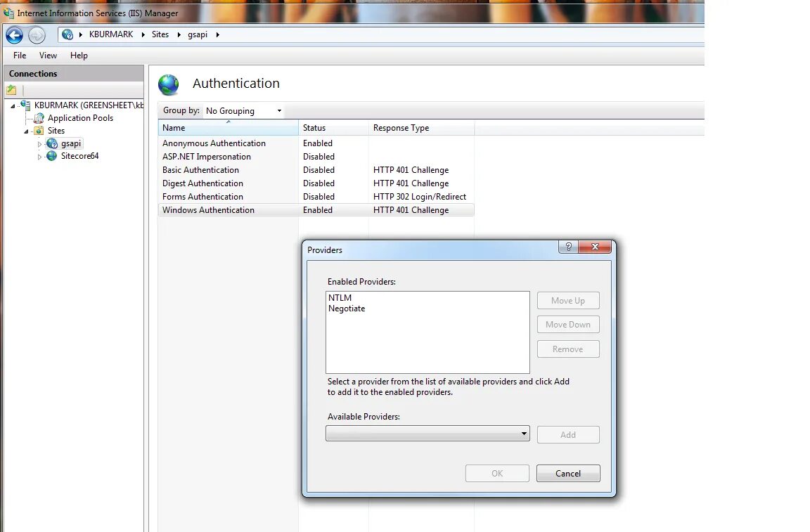Screen dimensions: 810x532
Task: Sort by the Name column header
Action: (228, 128)
